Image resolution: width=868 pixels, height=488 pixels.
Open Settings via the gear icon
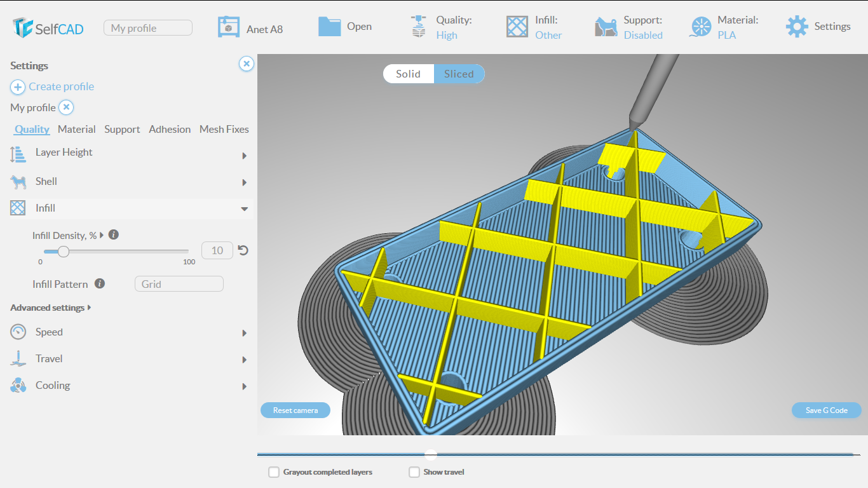797,27
